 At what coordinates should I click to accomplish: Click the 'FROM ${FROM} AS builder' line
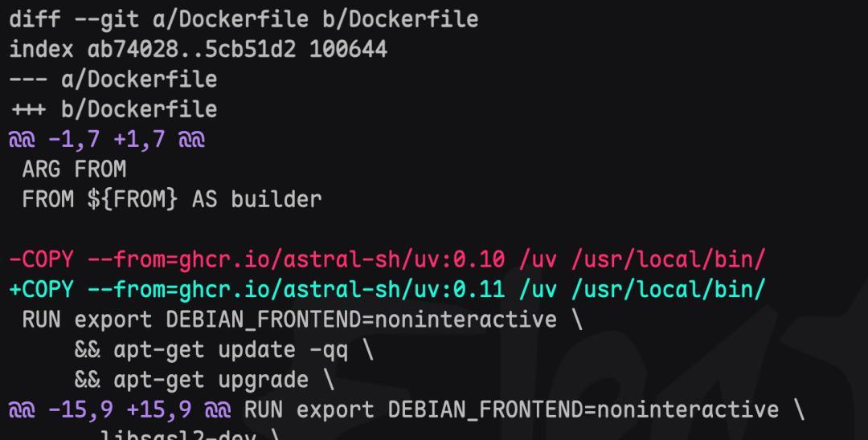click(172, 199)
